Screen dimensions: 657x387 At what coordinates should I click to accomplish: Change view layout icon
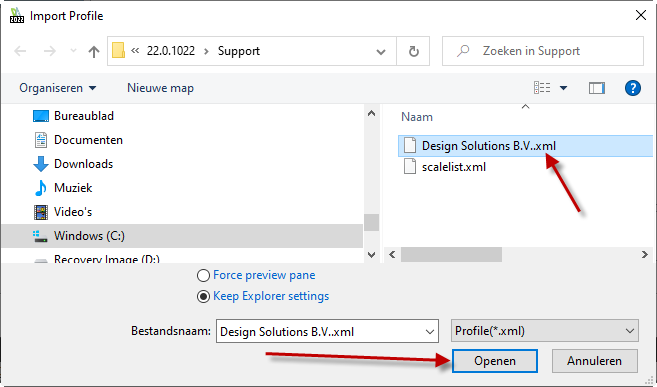click(x=542, y=88)
